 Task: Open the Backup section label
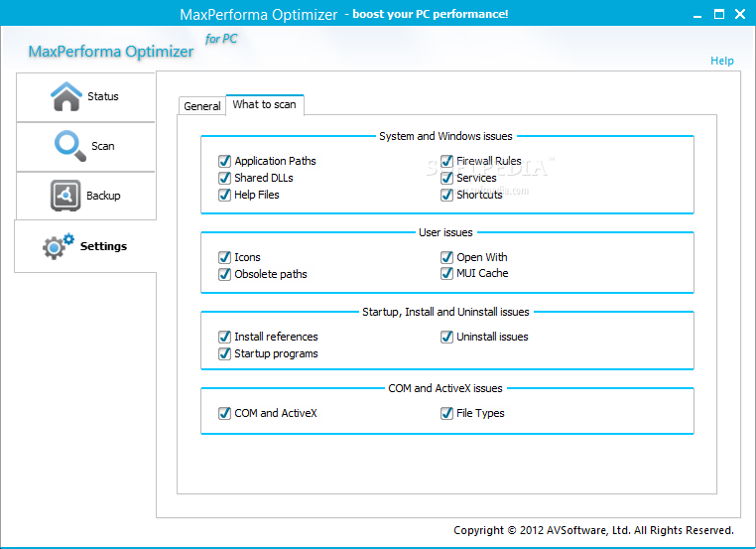point(103,196)
